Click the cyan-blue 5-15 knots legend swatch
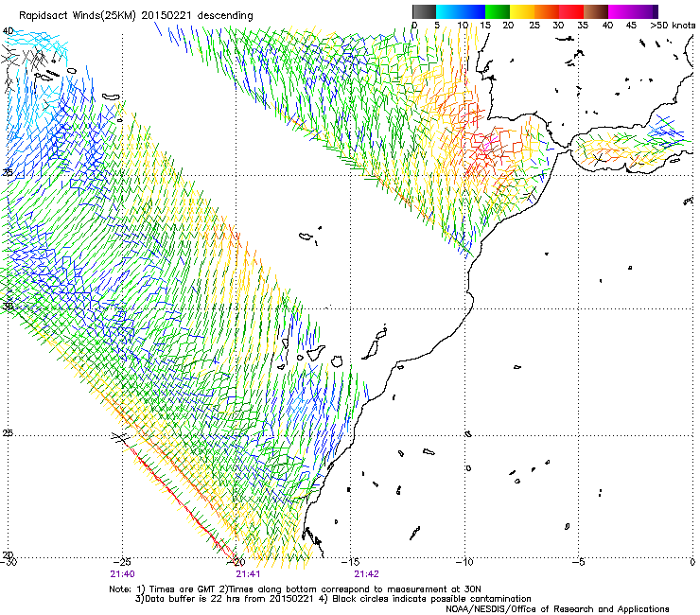The height and width of the screenshot is (615, 700). [461, 11]
